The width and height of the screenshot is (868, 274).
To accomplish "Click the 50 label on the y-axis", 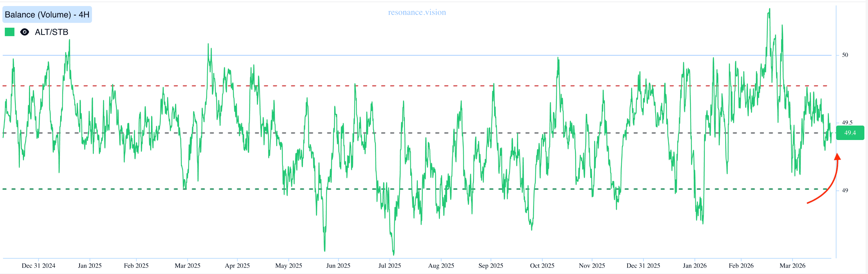I will click(845, 55).
